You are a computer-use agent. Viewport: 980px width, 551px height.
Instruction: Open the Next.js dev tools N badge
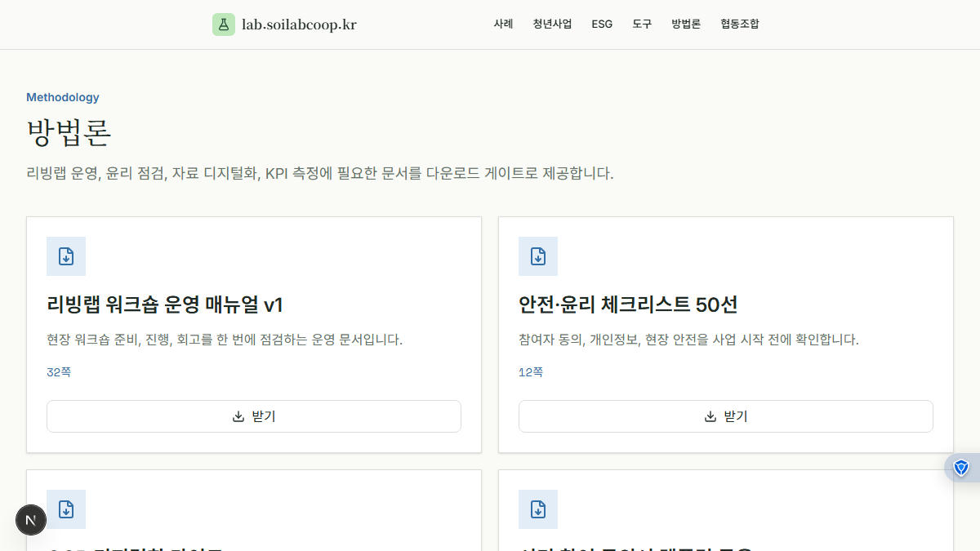coord(31,520)
